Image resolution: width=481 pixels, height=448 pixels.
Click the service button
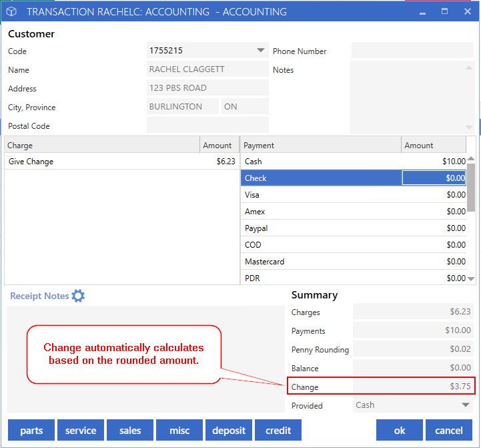[x=81, y=430]
